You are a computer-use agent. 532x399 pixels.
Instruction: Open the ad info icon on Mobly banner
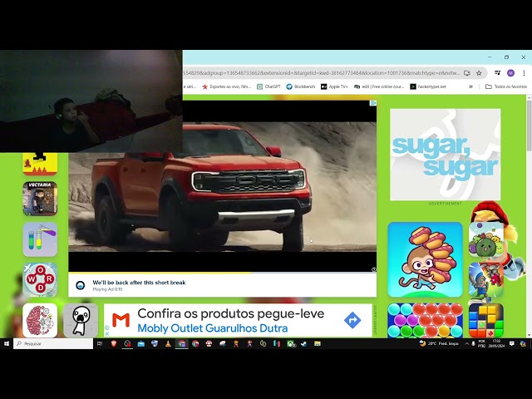106,328
